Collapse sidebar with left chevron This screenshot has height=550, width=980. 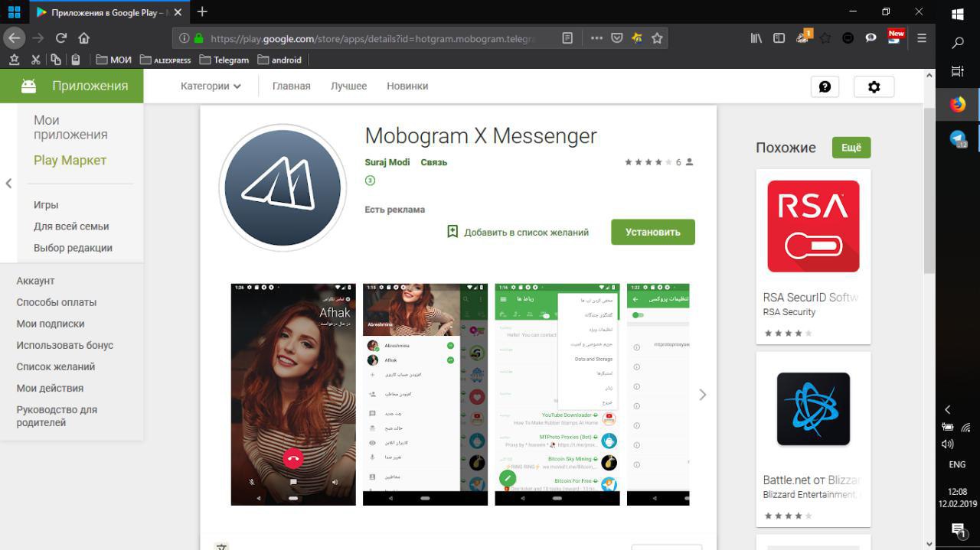tap(8, 184)
